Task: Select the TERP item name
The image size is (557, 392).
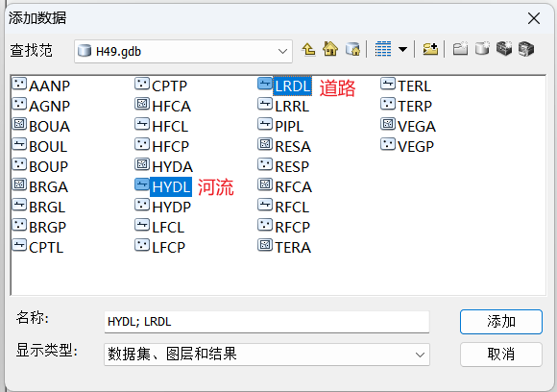Action: pos(415,107)
